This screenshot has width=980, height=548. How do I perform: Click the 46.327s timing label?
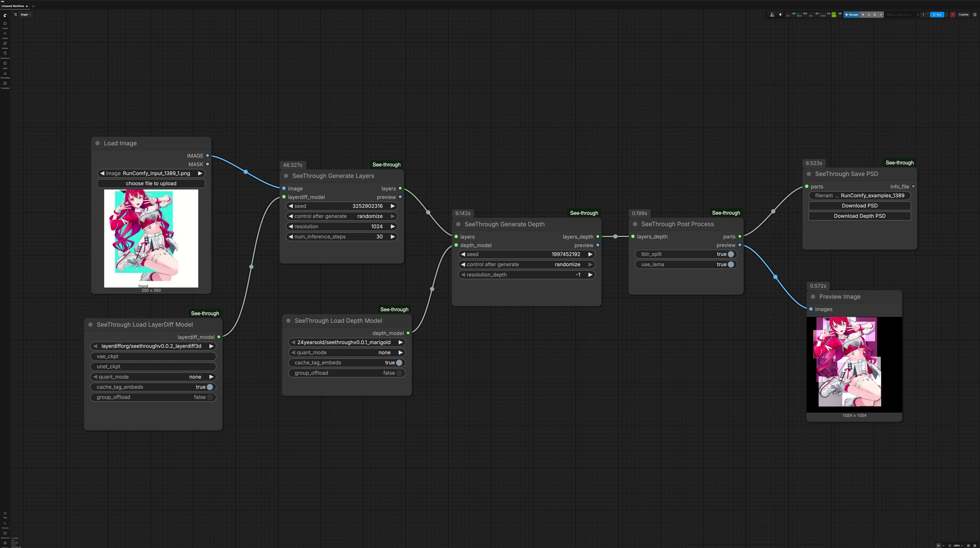coord(292,165)
